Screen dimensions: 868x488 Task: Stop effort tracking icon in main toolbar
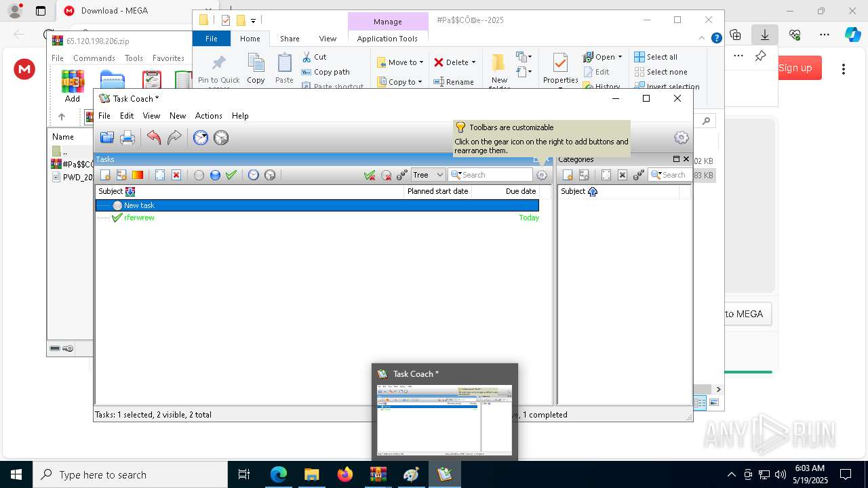(x=221, y=138)
